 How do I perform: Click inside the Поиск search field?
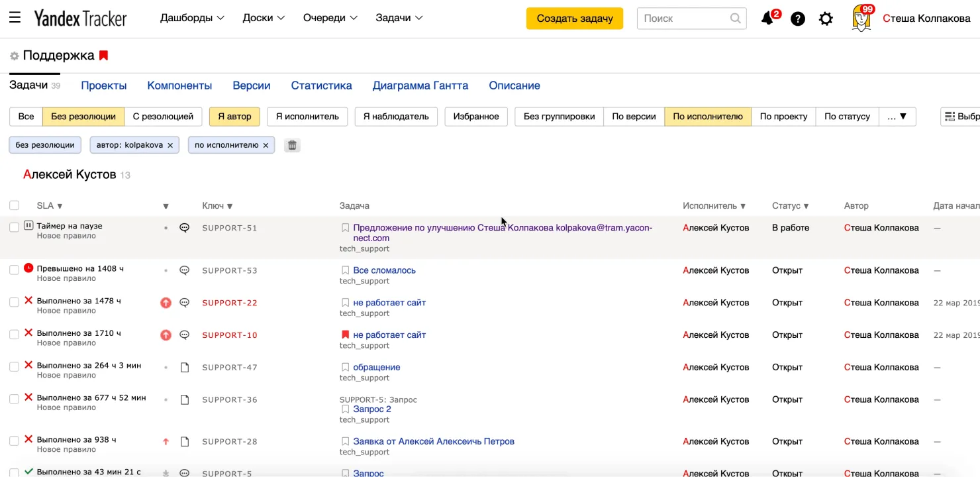point(685,18)
